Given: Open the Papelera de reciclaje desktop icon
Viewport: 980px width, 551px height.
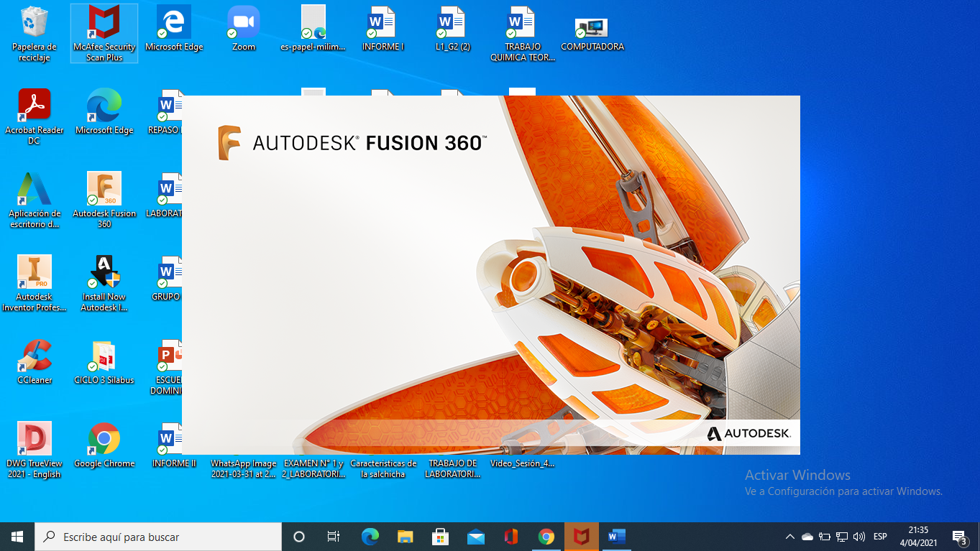Looking at the screenshot, I should (35, 34).
